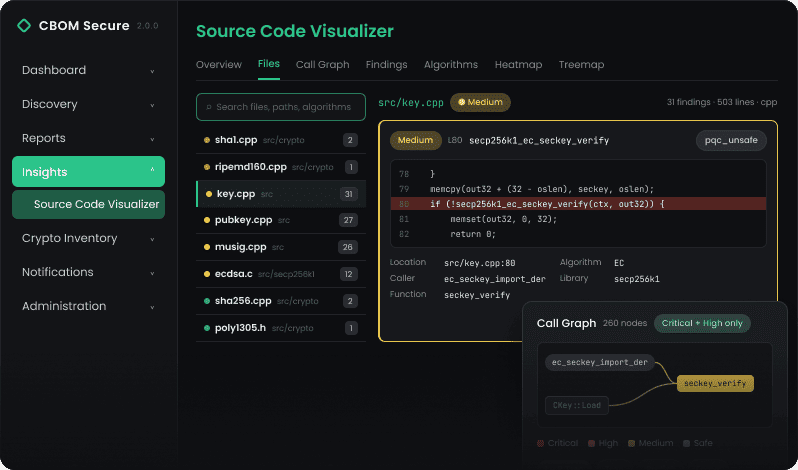The image size is (798, 470).
Task: Select the musig.cpp file row
Action: point(281,247)
